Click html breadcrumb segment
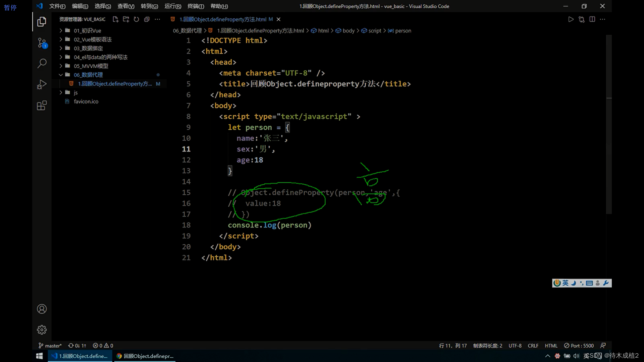The image size is (644, 362). [320, 31]
